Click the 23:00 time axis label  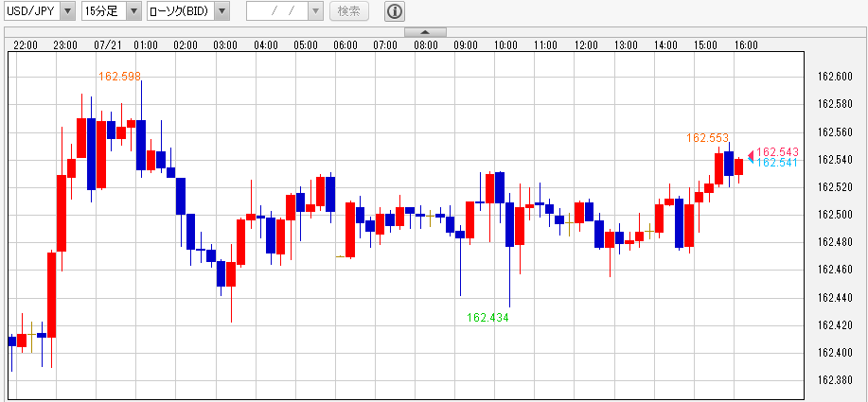pos(65,45)
